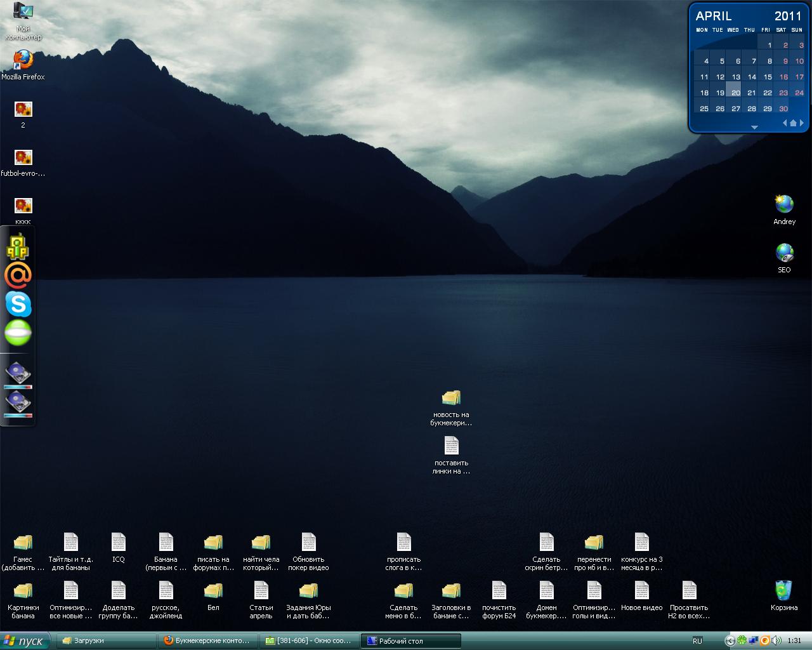Select the Картинки банана folder
Viewport: 812px width, 650px height.
(x=23, y=590)
